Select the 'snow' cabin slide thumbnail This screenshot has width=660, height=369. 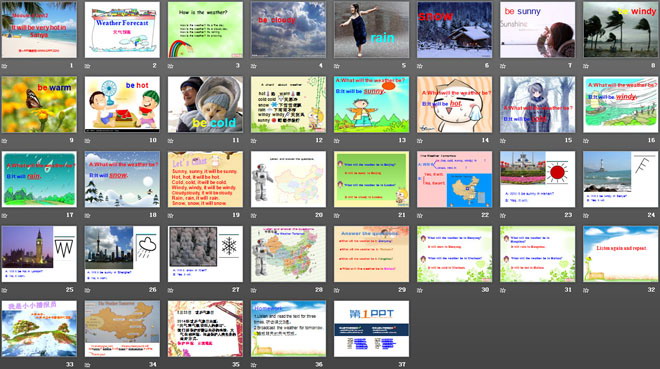pos(455,30)
